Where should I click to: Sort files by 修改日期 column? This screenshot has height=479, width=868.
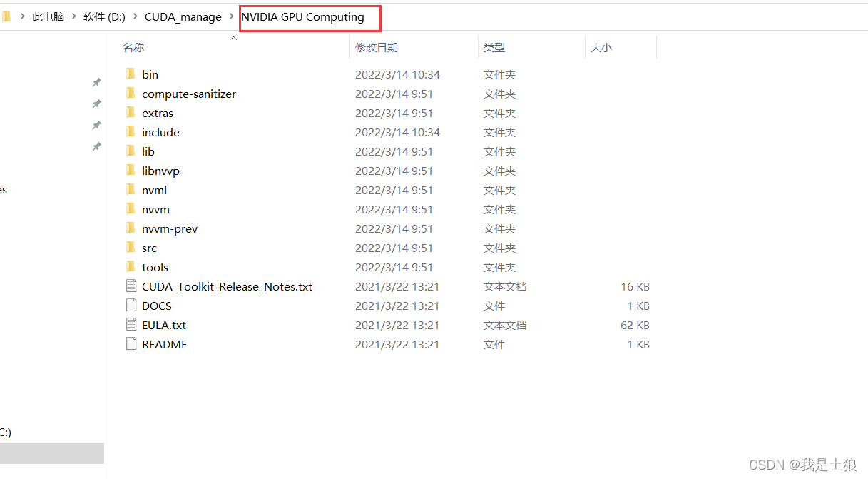[x=377, y=47]
